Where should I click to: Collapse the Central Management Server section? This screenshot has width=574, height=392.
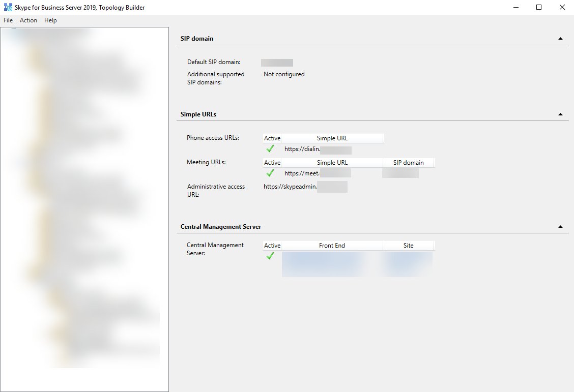tap(560, 226)
